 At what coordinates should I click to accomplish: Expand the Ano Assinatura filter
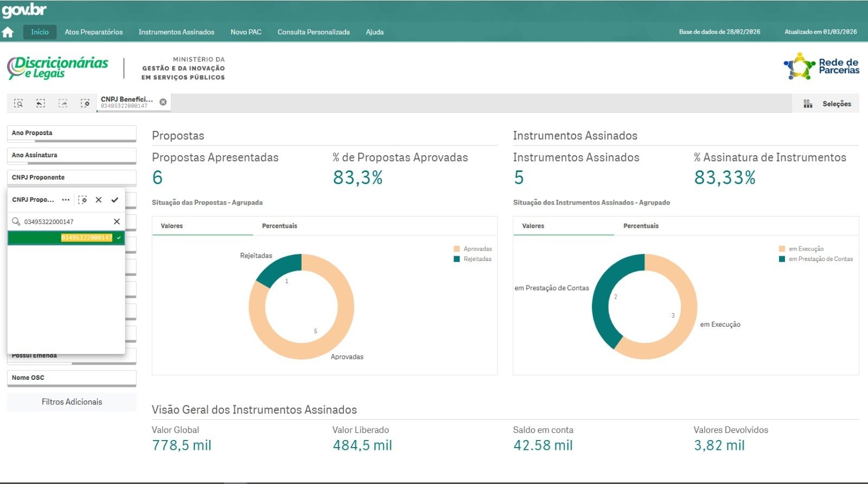click(x=71, y=155)
